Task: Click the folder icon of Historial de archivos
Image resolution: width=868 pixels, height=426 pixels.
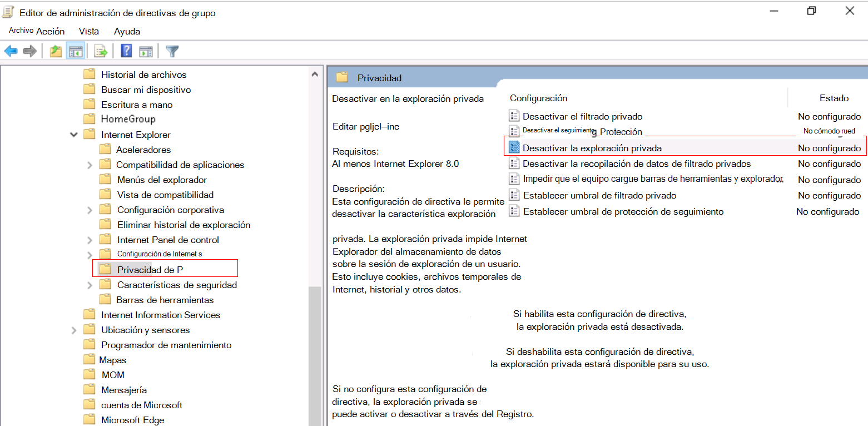Action: pos(89,74)
